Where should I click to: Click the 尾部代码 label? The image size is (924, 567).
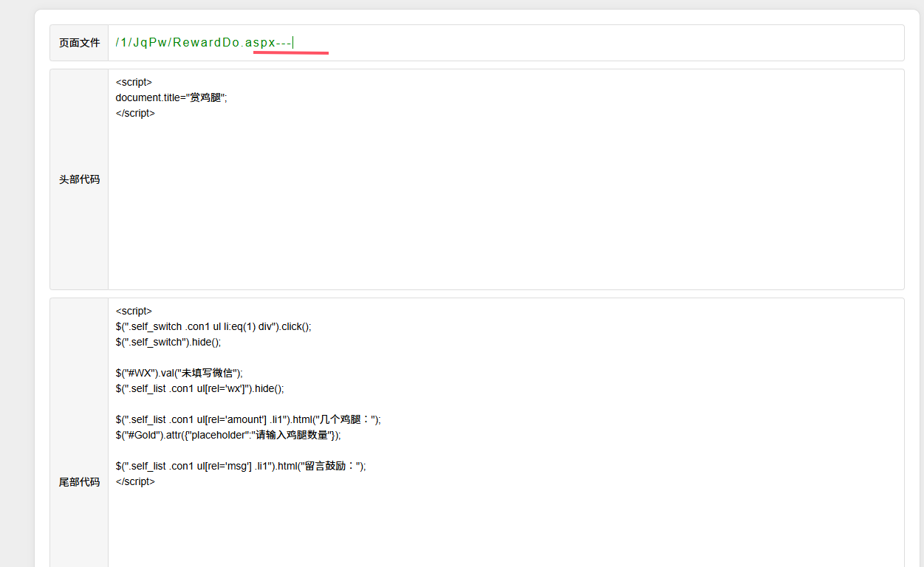tap(79, 482)
